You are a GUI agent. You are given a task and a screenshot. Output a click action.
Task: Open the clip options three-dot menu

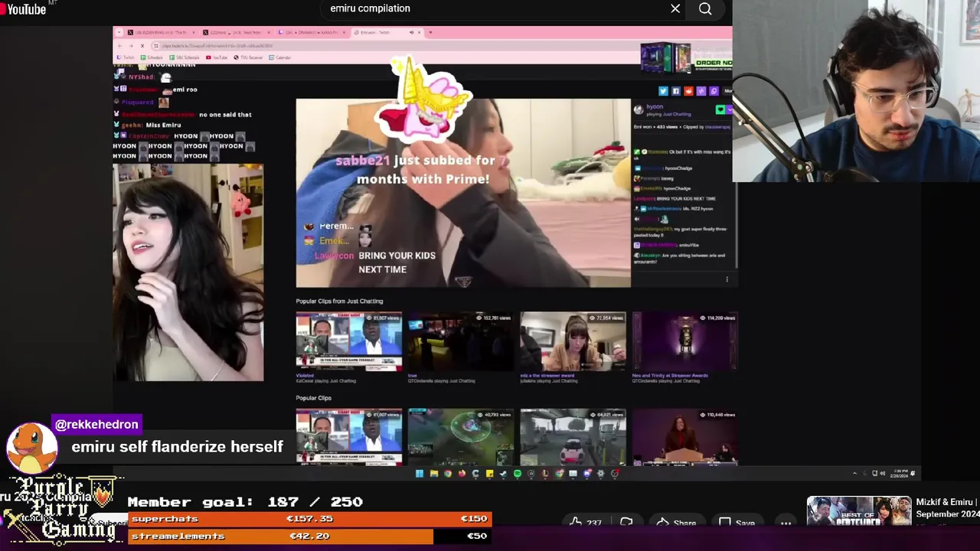[727, 279]
